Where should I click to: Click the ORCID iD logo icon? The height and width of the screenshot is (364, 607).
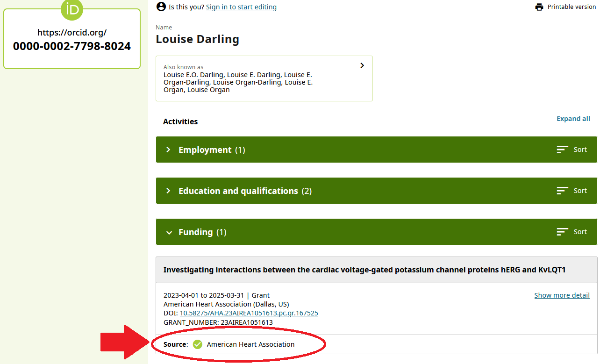[x=71, y=10]
